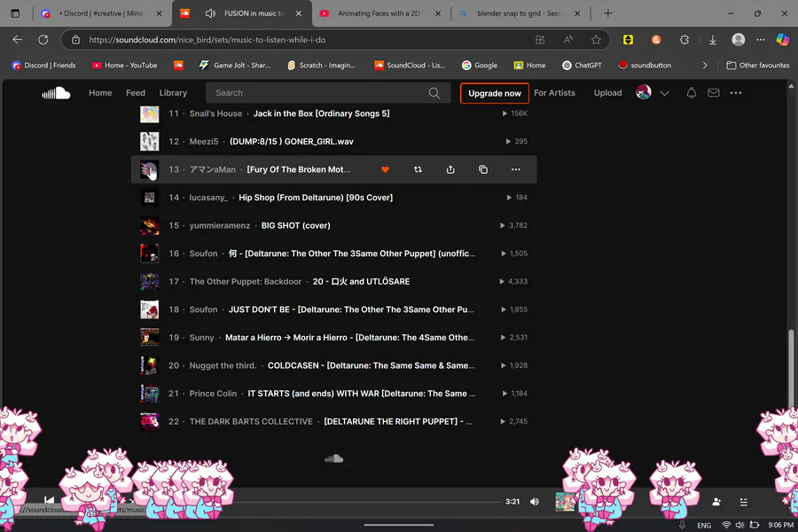Image resolution: width=798 pixels, height=532 pixels.
Task: Add page to favorites with star icon
Action: (x=596, y=40)
